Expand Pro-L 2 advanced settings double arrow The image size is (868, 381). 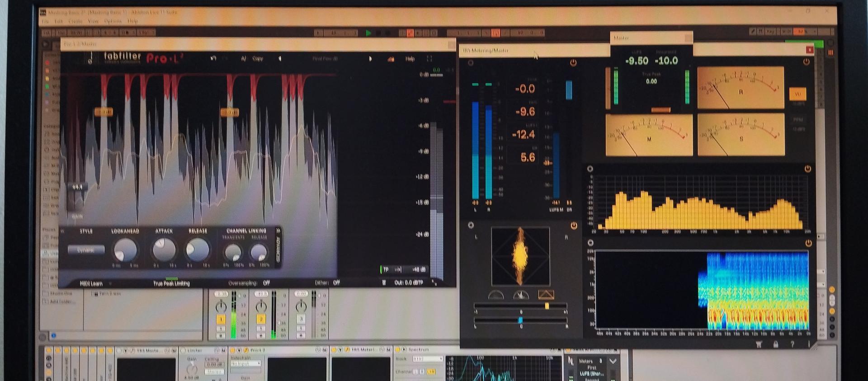pos(278,230)
